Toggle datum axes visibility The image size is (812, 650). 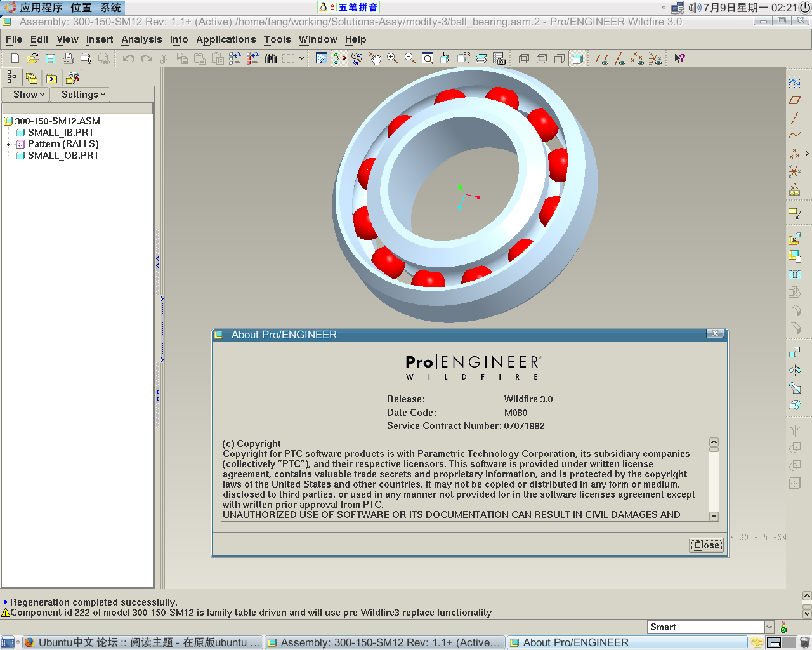(620, 58)
